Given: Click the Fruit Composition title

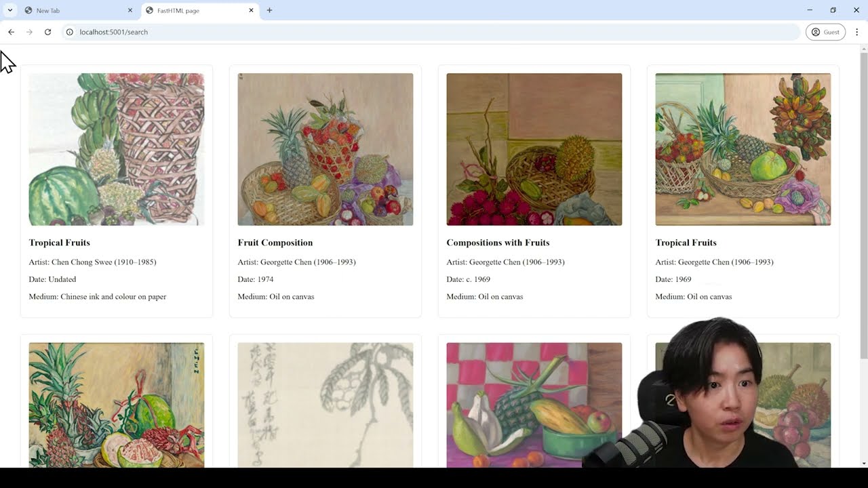Looking at the screenshot, I should [x=275, y=243].
